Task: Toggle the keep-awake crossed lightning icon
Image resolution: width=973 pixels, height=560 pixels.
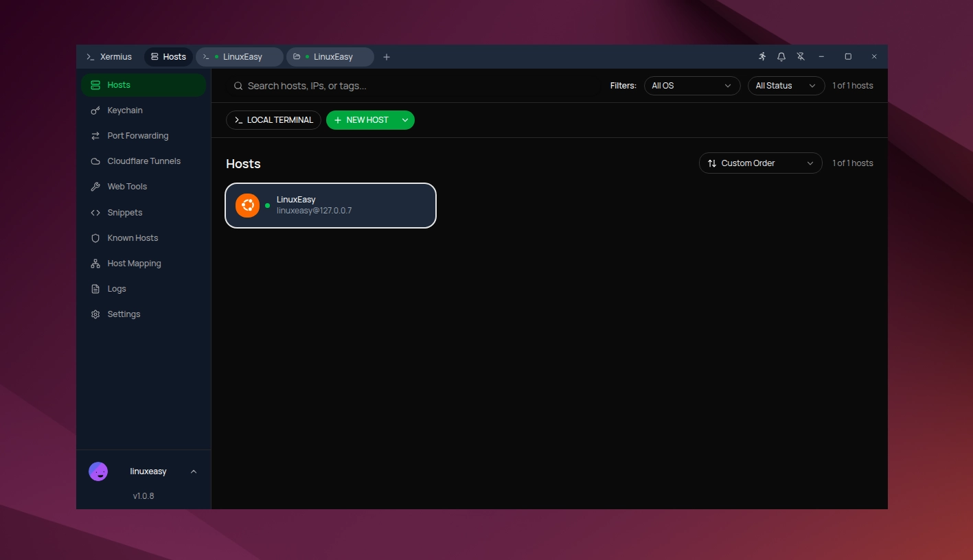Action: tap(801, 56)
